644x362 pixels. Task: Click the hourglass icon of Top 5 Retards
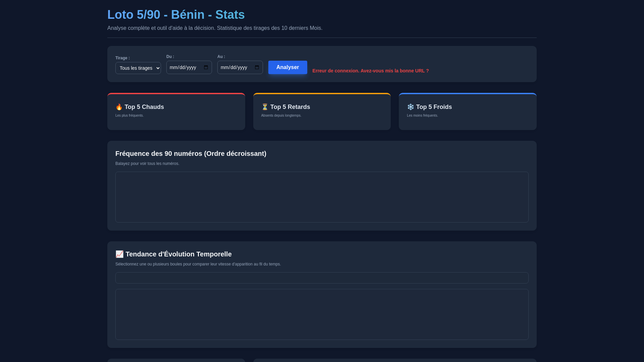click(x=265, y=107)
